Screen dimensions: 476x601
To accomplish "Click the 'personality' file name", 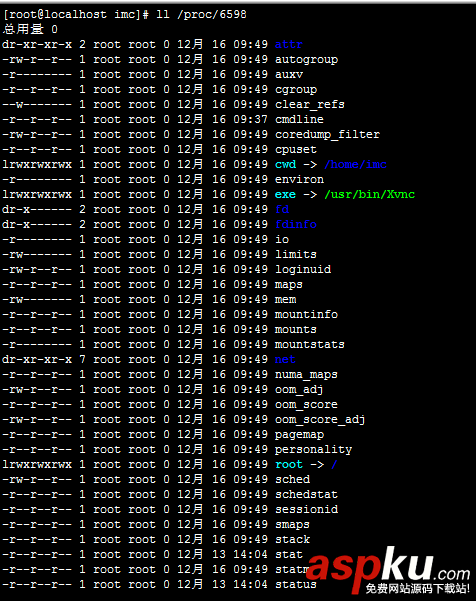I will point(313,449).
